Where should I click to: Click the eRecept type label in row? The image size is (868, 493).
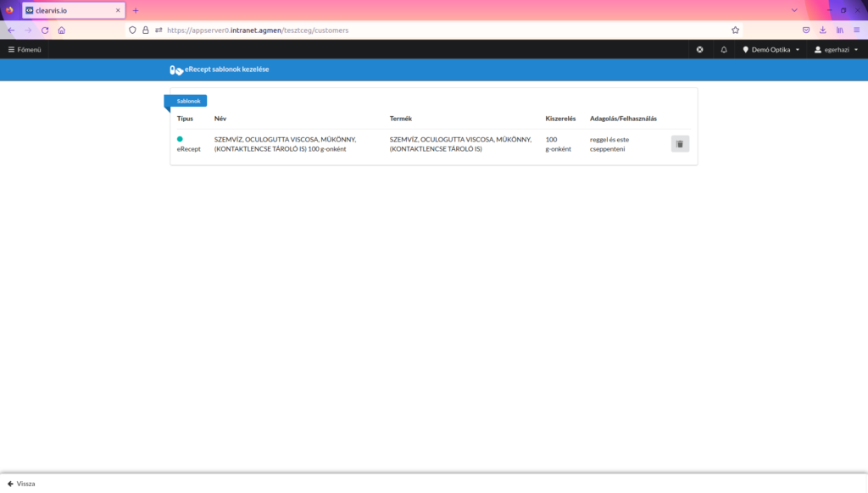click(189, 149)
